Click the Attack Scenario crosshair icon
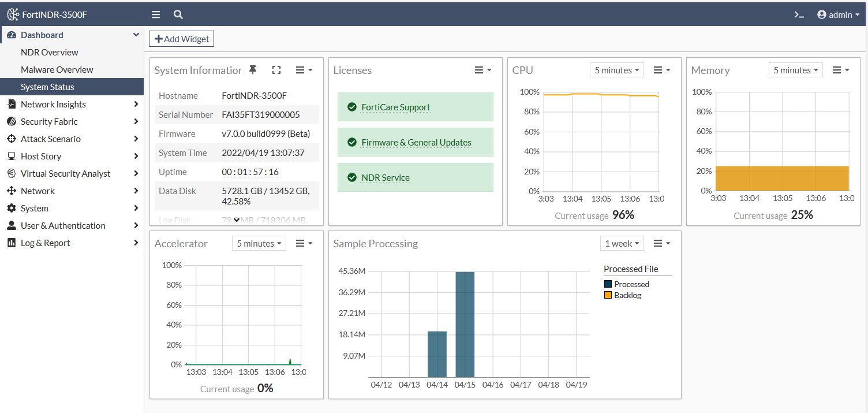This screenshot has height=413, width=868. 12,139
